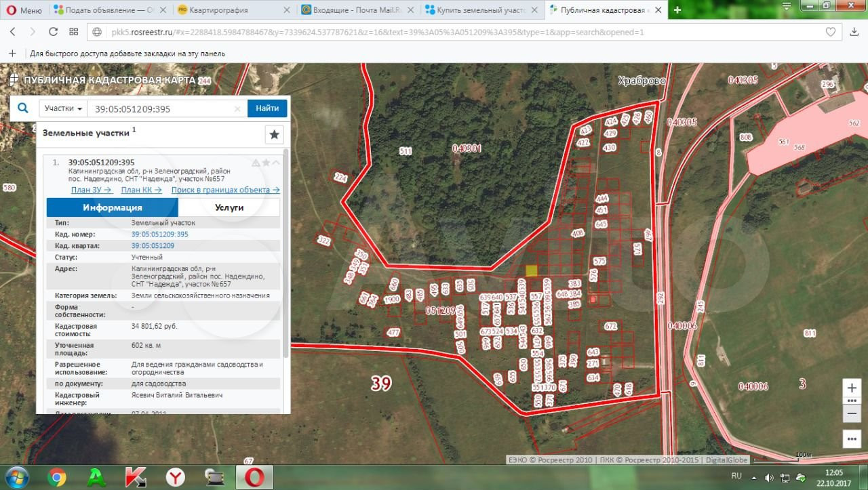Clear the cadastral number search field
868x490 pixels.
coord(237,109)
